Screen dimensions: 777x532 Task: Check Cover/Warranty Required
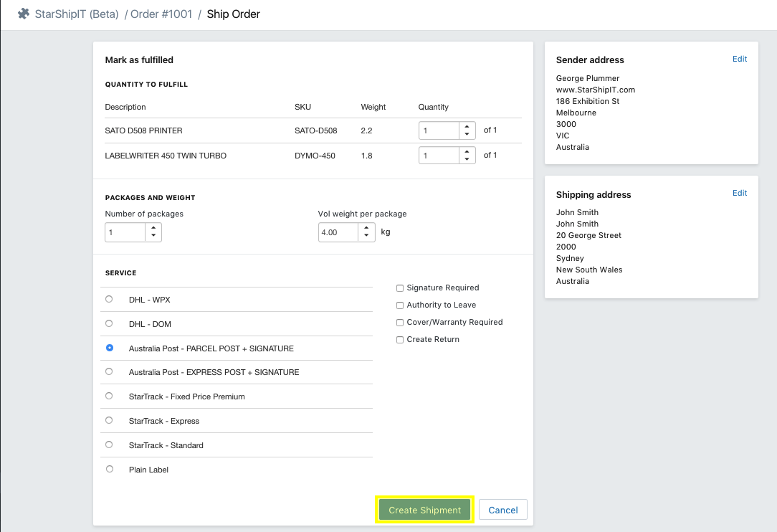(400, 323)
